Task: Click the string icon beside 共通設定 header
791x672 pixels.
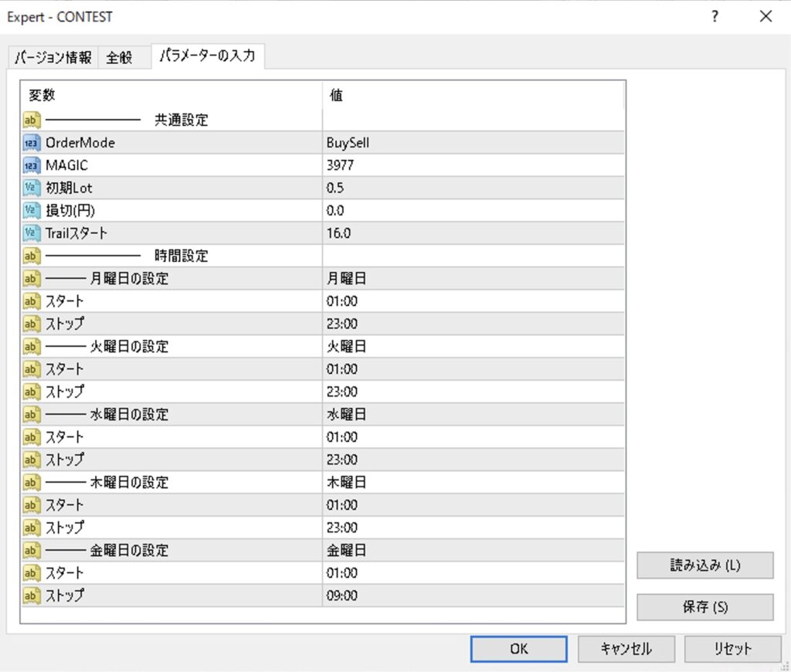Action: [32, 120]
